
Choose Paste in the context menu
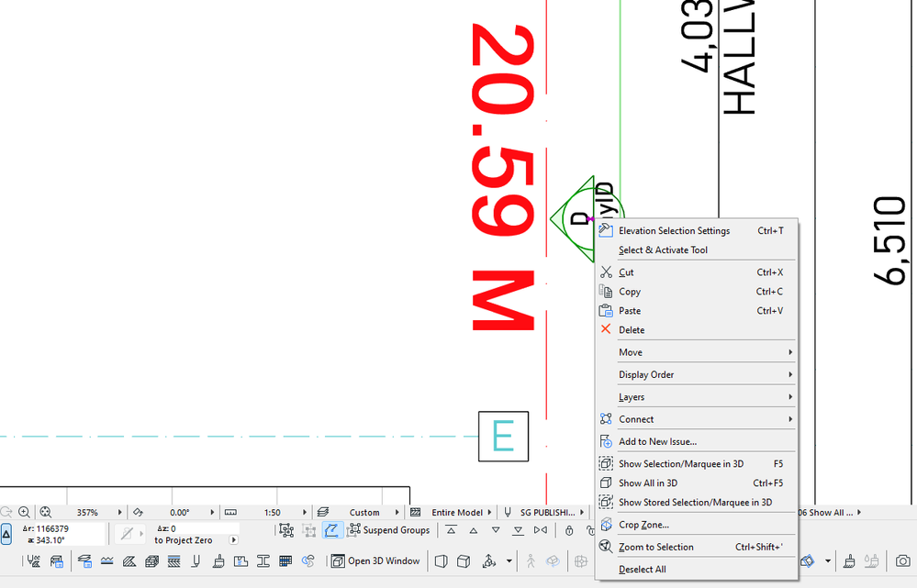697,311
